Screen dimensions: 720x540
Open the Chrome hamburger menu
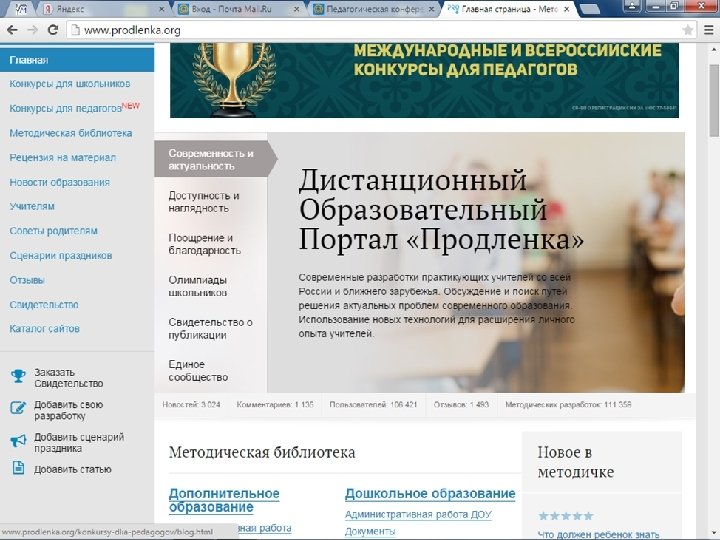point(709,30)
